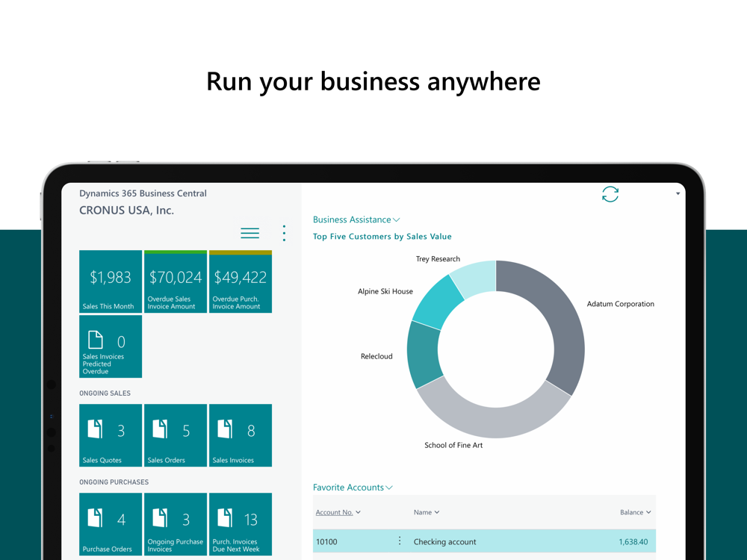Image resolution: width=747 pixels, height=560 pixels.
Task: Open the Sales Quotes tile
Action: pos(111,435)
